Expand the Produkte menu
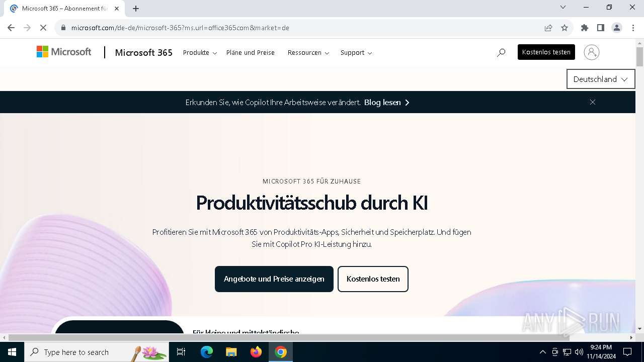This screenshot has height=362, width=644. click(200, 52)
